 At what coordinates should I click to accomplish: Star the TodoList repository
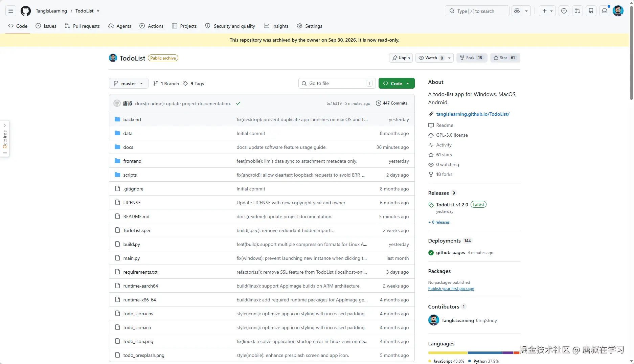[505, 58]
